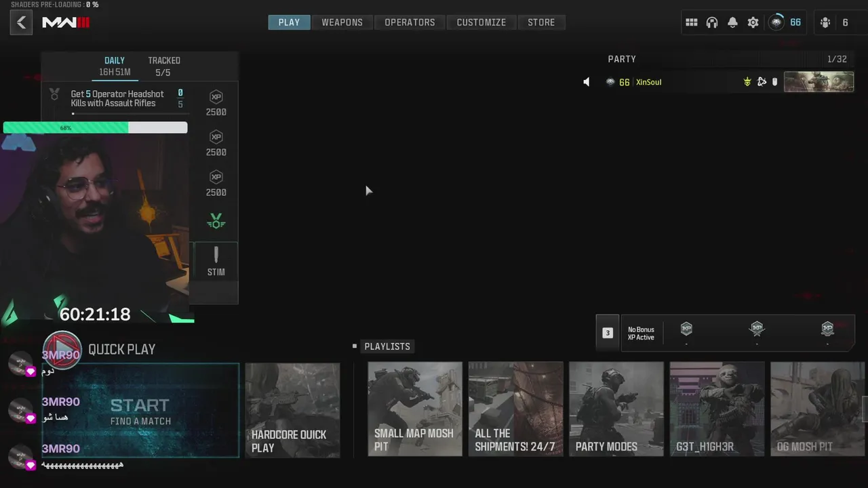The image size is (868, 488).
Task: Switch to TRACKED challenges tab
Action: pyautogui.click(x=164, y=66)
